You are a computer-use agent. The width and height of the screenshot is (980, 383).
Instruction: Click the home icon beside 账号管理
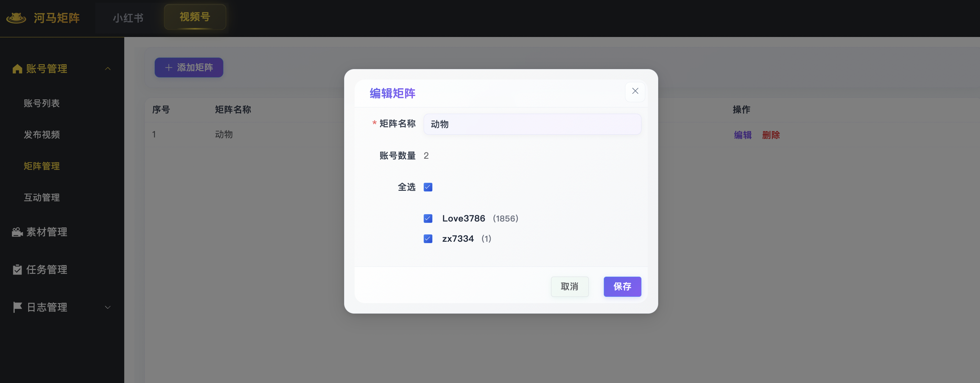click(17, 68)
